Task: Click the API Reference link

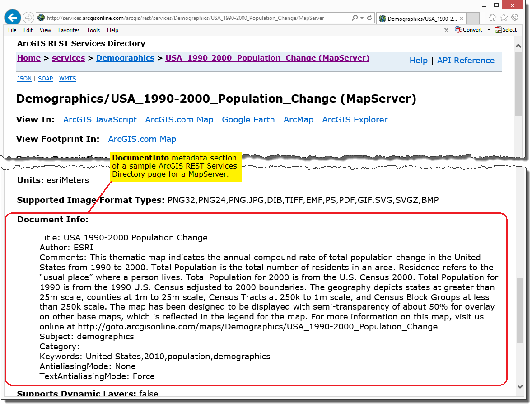Action: coord(466,60)
